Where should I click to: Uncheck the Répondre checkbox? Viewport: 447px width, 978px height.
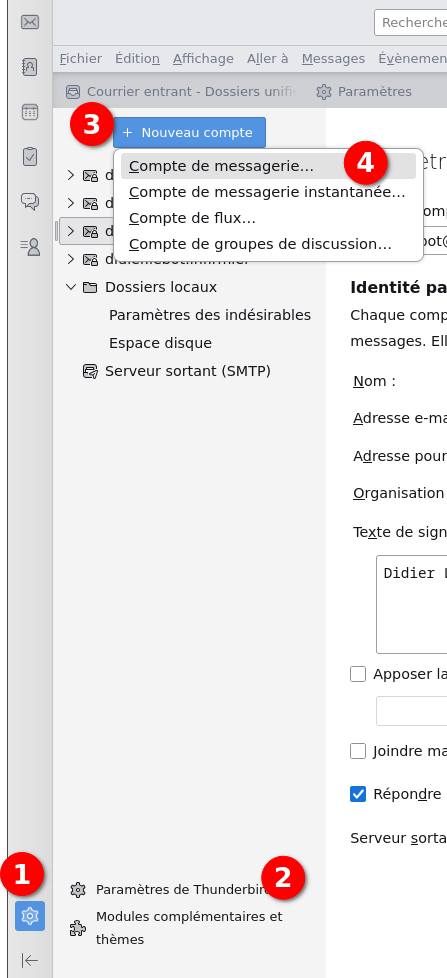tap(358, 795)
